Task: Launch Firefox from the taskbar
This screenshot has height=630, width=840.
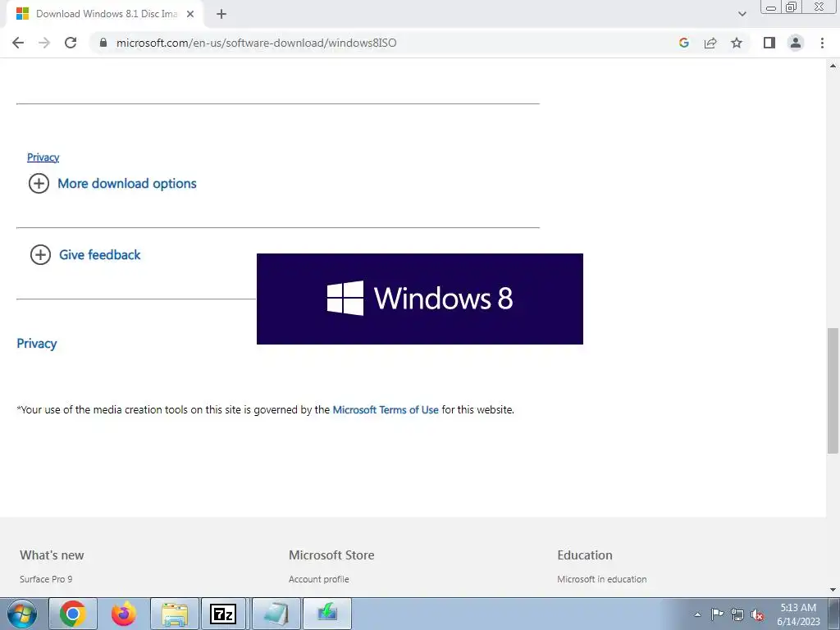Action: pyautogui.click(x=124, y=614)
